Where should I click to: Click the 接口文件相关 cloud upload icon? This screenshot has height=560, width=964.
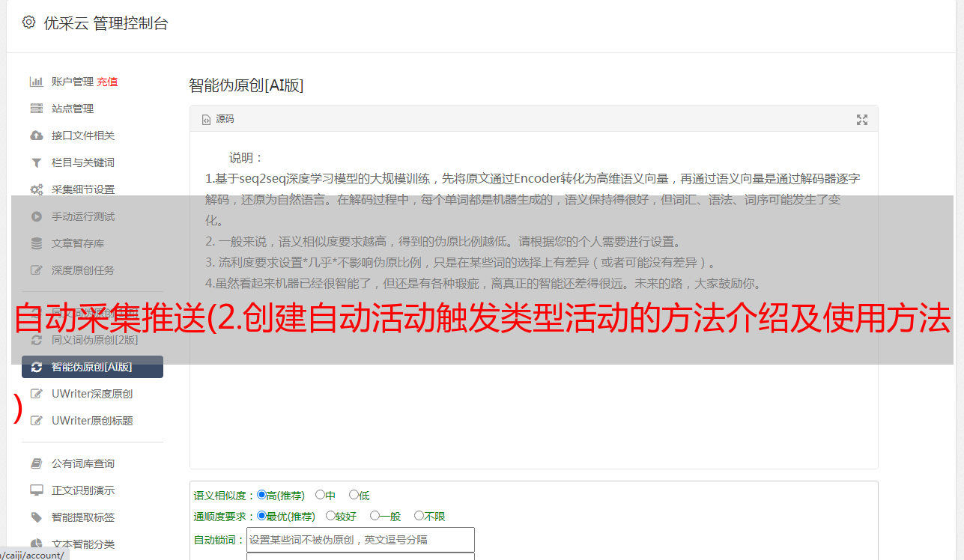[x=36, y=136]
